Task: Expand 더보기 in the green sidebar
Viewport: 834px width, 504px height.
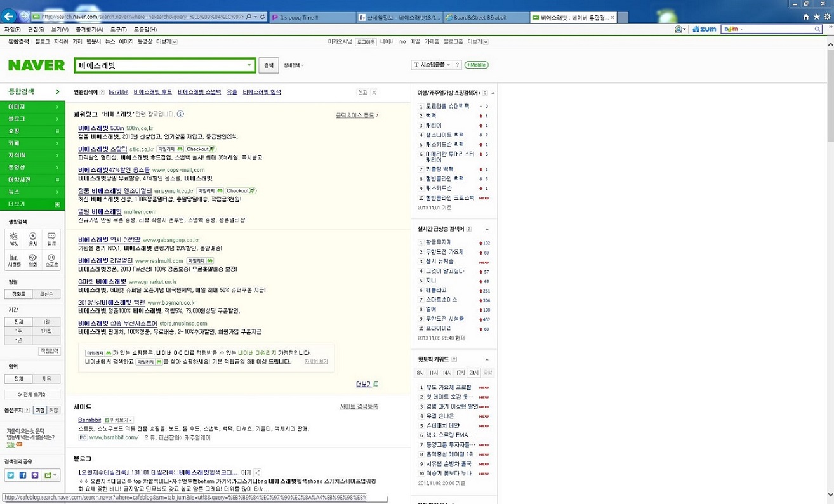Action: click(x=32, y=204)
